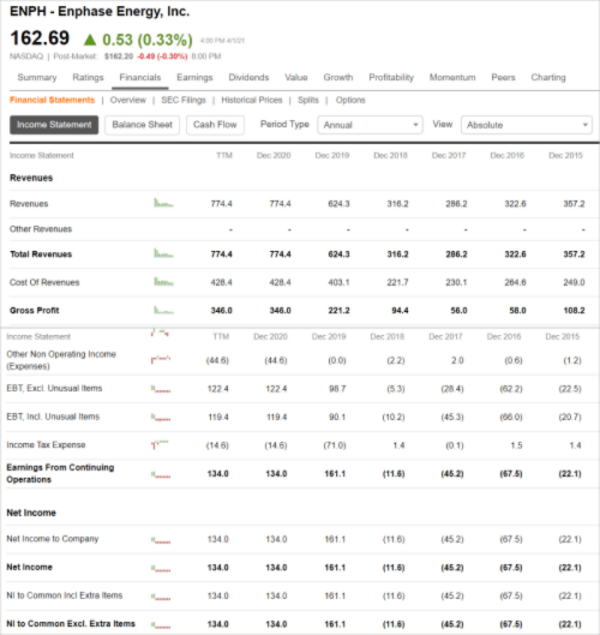Click Net Income to Company sparkline

pos(161,540)
